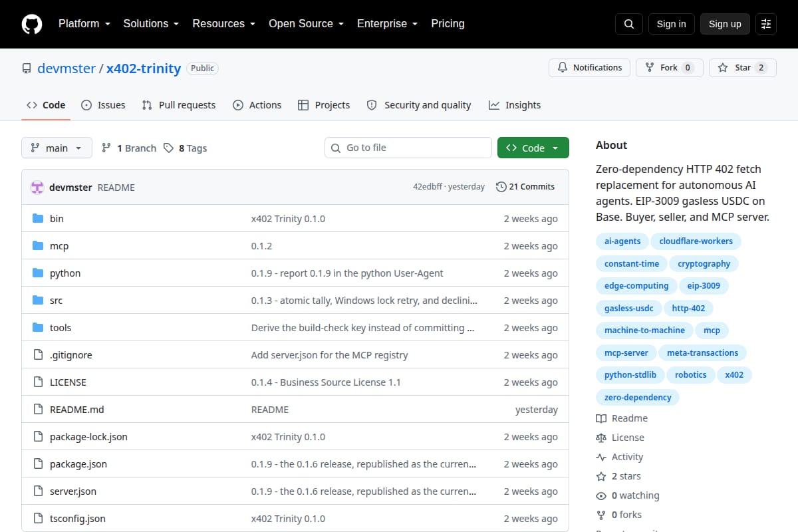Click the bell icon in the Notifications button
The height and width of the screenshot is (532, 798).
(x=563, y=67)
